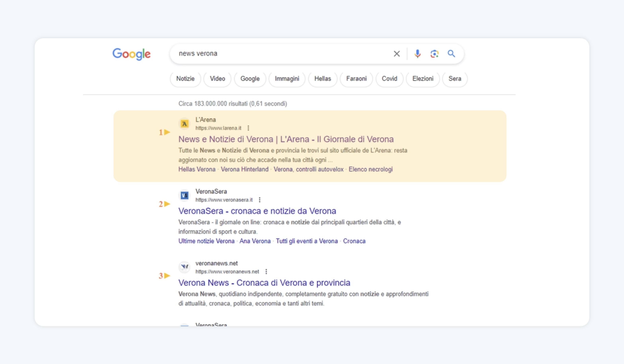Click the https://www.veronasera.it URL text

click(x=224, y=200)
